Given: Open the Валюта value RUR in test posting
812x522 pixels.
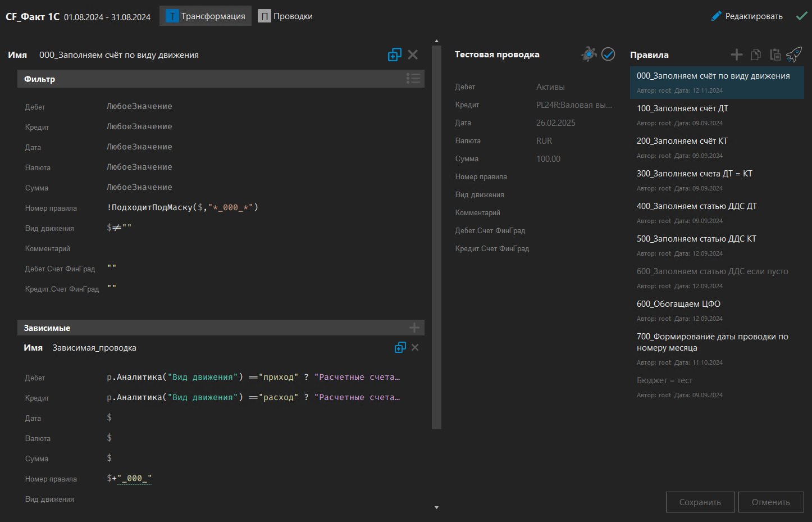Looking at the screenshot, I should click(x=544, y=140).
